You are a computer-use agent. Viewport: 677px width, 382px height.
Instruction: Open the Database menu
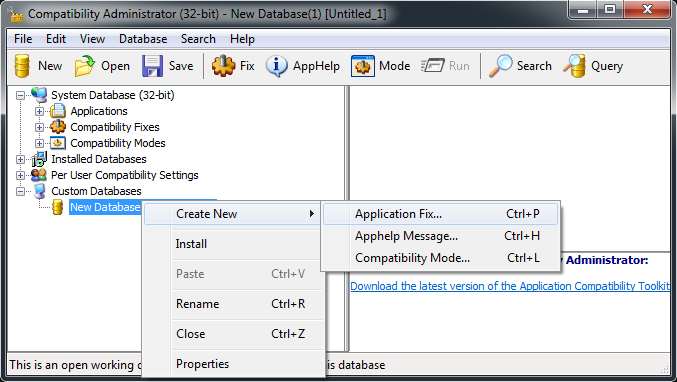143,39
